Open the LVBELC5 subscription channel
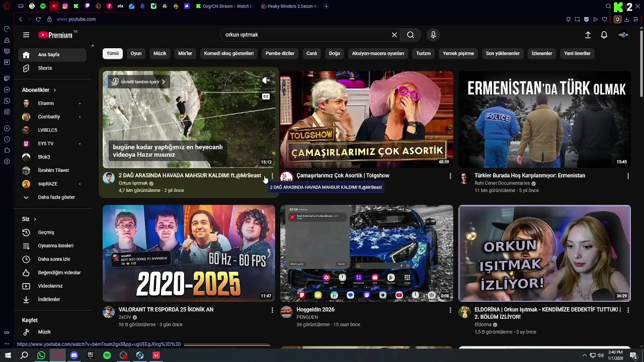 pos(52,130)
